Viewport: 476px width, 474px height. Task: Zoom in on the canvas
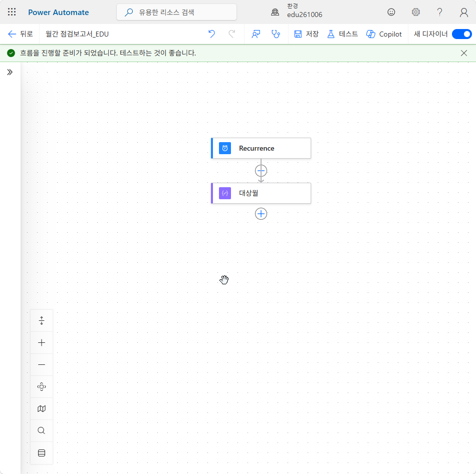(42, 343)
